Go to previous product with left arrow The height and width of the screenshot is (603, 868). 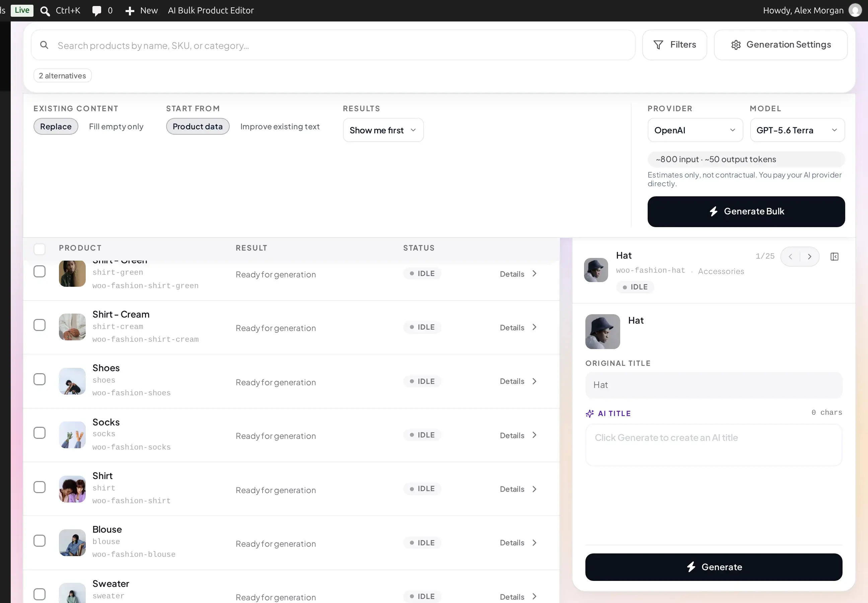pyautogui.click(x=790, y=257)
